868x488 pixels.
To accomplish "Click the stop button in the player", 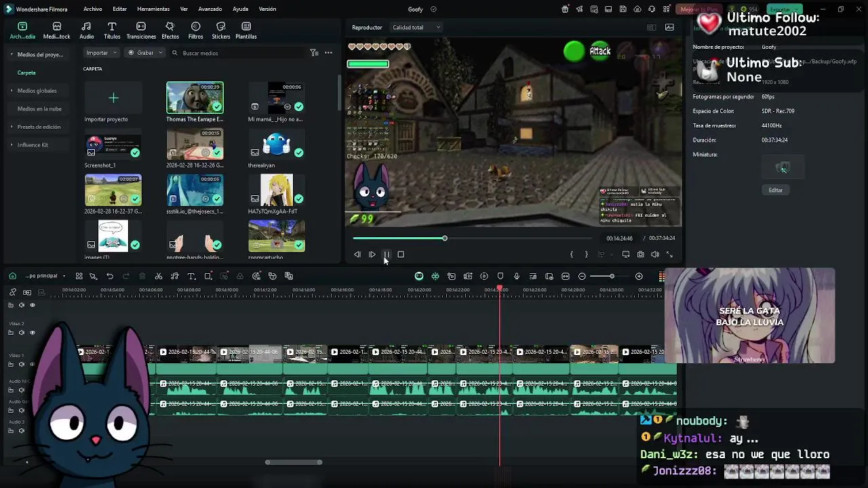I will [x=401, y=254].
